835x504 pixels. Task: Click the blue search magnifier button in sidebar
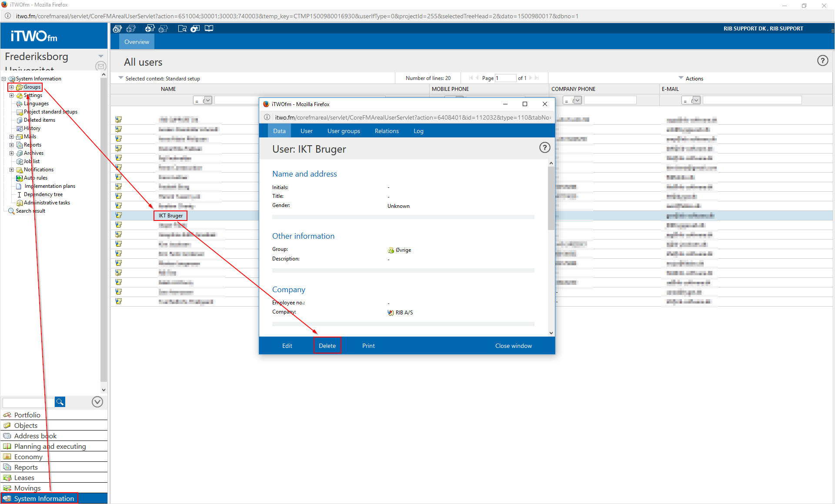[x=60, y=402]
